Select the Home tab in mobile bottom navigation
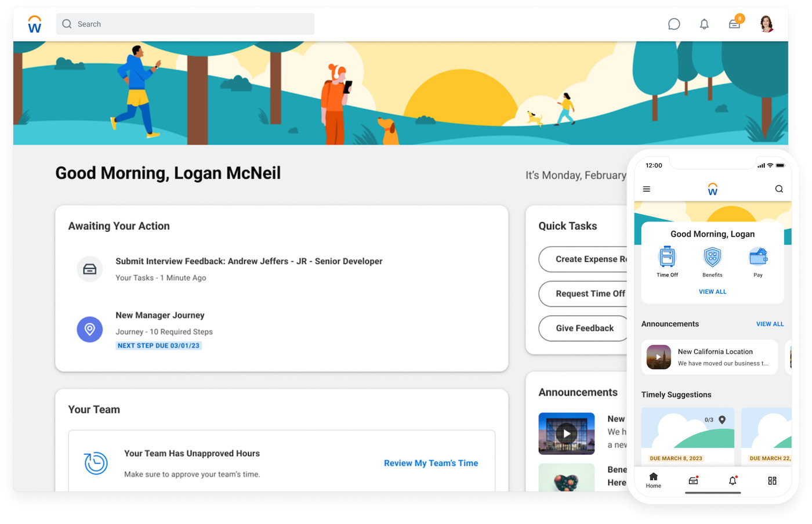The image size is (812, 524). point(653,480)
